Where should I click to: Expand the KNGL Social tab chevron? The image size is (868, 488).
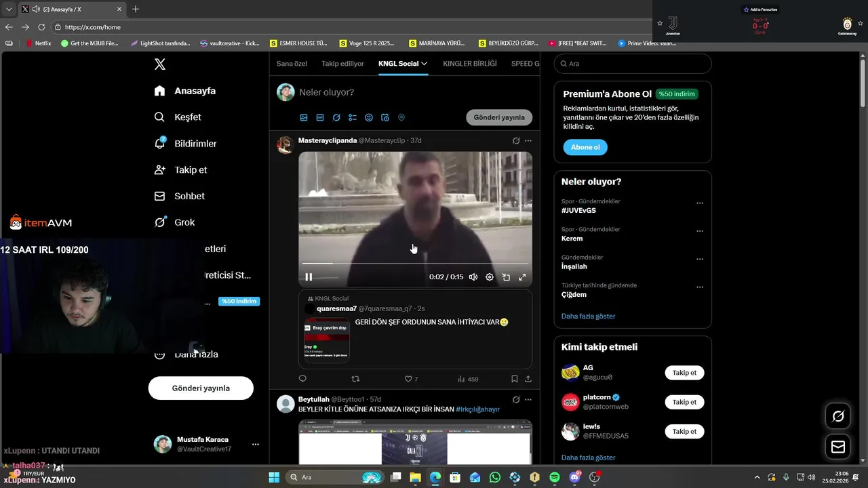(x=425, y=64)
